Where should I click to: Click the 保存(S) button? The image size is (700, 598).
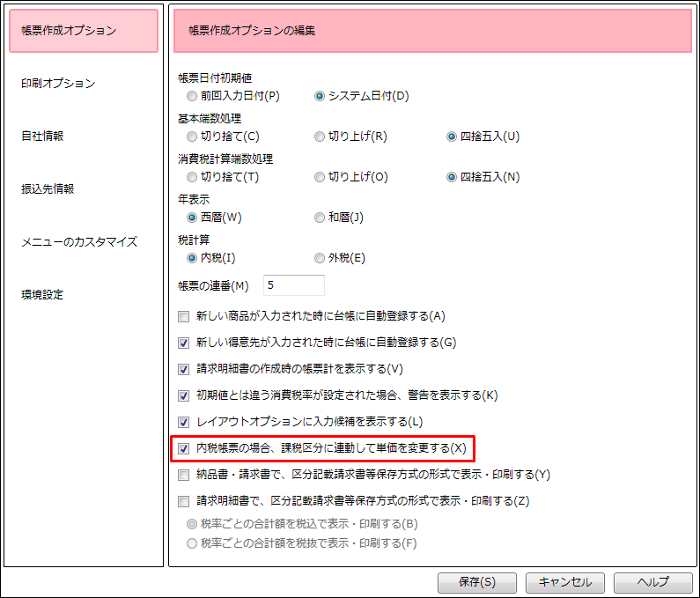(x=476, y=582)
